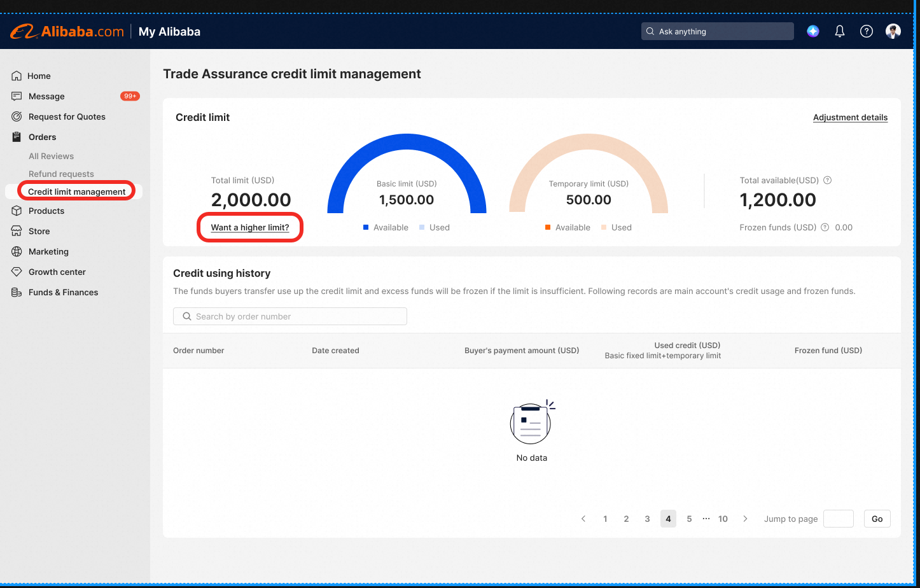Click the Jump to page input box
920x588 pixels.
tap(839, 519)
